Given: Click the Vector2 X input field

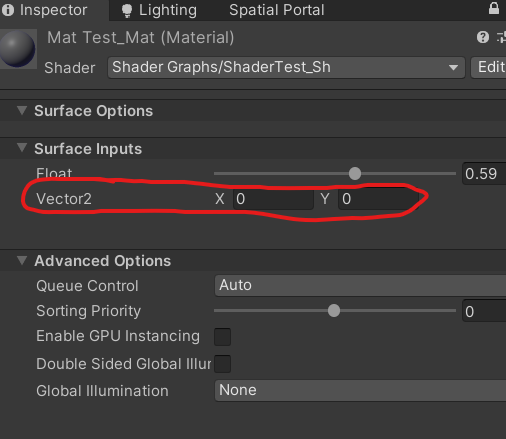Looking at the screenshot, I should (273, 199).
